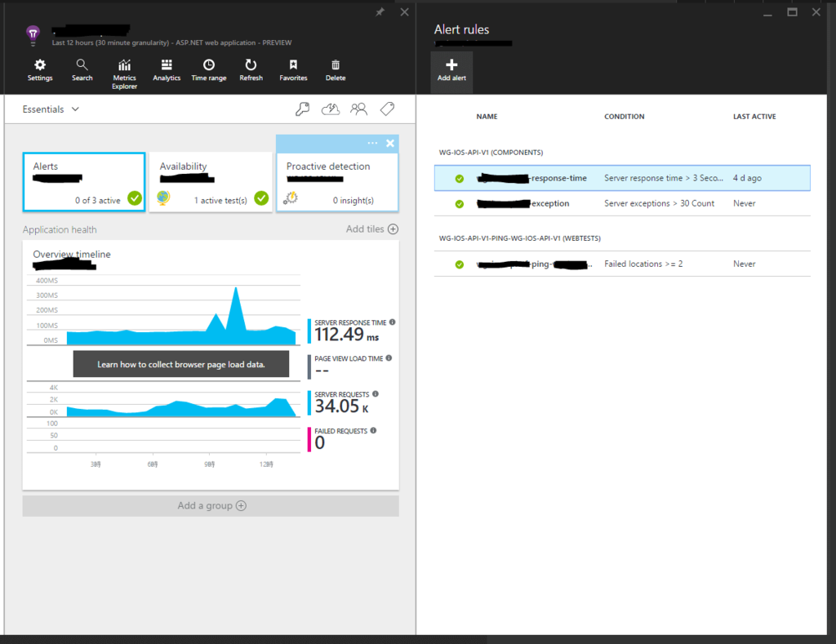Open Settings in the toolbar

click(40, 70)
